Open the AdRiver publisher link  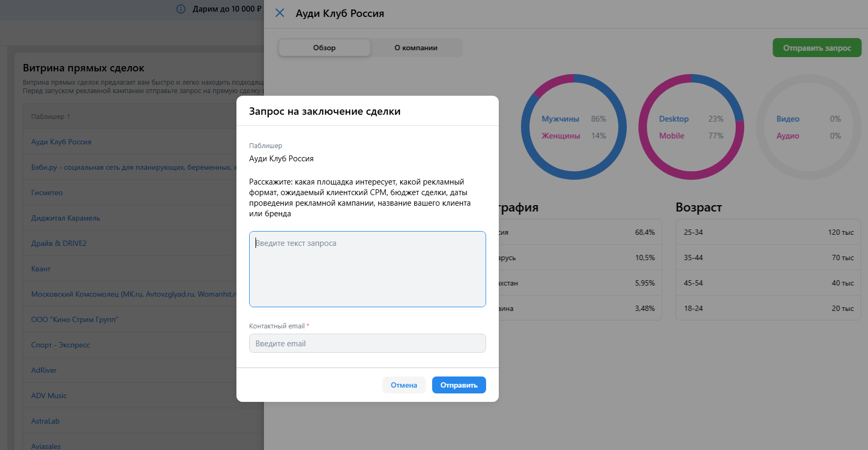click(x=44, y=370)
